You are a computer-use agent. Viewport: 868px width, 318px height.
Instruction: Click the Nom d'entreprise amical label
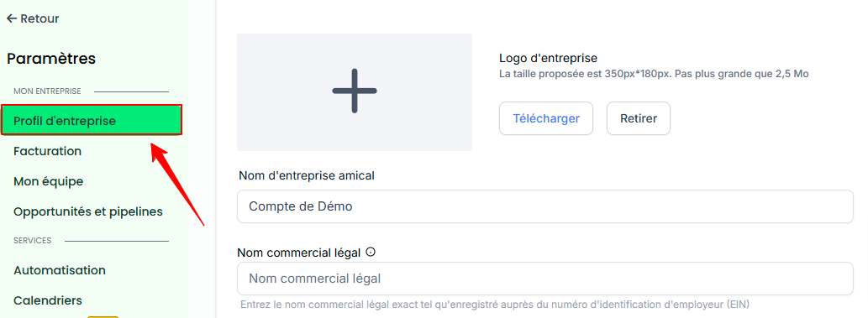(x=307, y=176)
